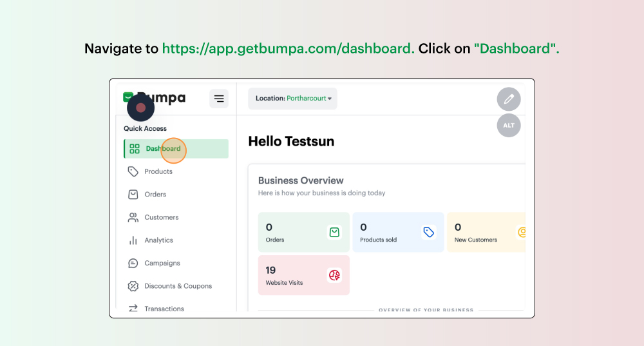The image size is (644, 346).
Task: Open Campaigns in the sidebar
Action: coord(162,263)
